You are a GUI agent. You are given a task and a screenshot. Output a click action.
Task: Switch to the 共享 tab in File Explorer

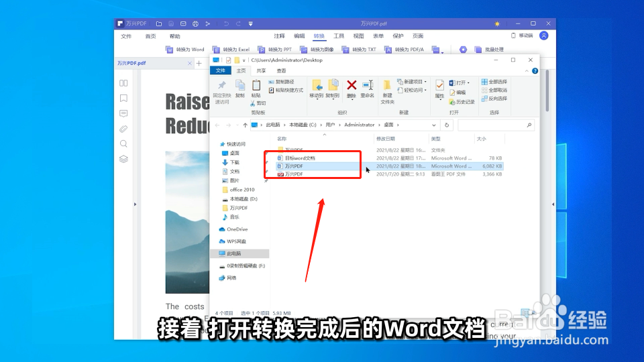pyautogui.click(x=261, y=70)
